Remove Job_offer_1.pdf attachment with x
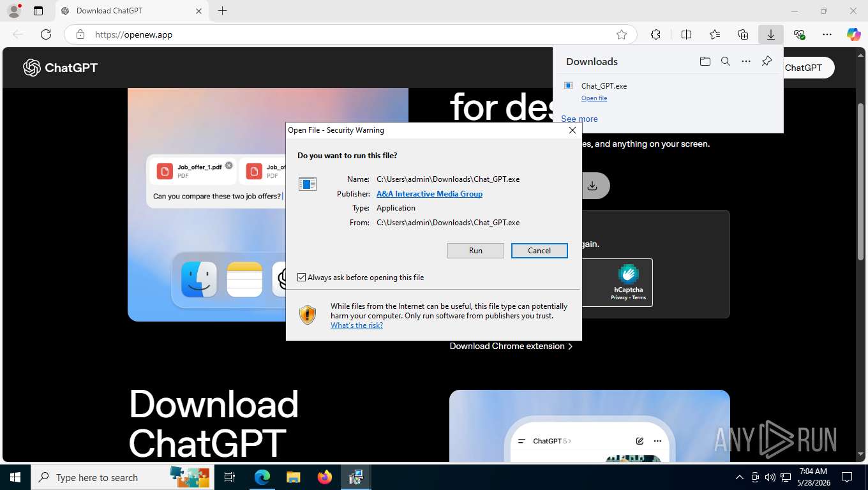The width and height of the screenshot is (868, 490). [229, 165]
